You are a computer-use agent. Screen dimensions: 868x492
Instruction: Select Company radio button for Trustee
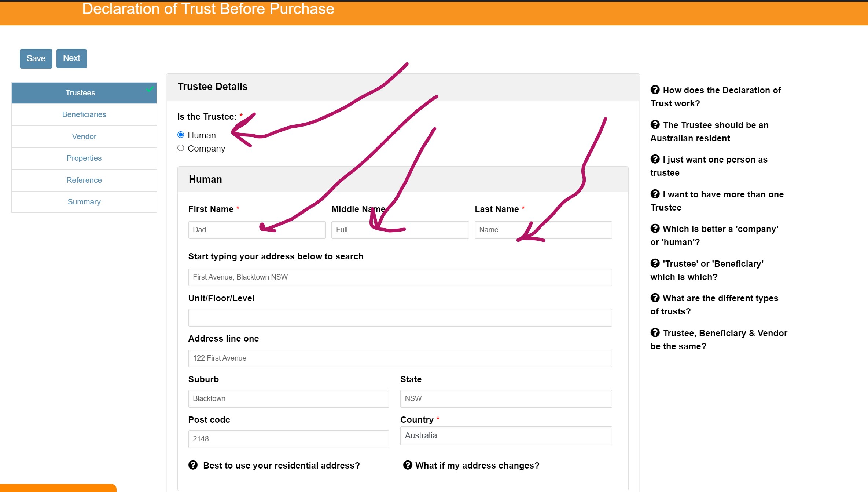181,148
